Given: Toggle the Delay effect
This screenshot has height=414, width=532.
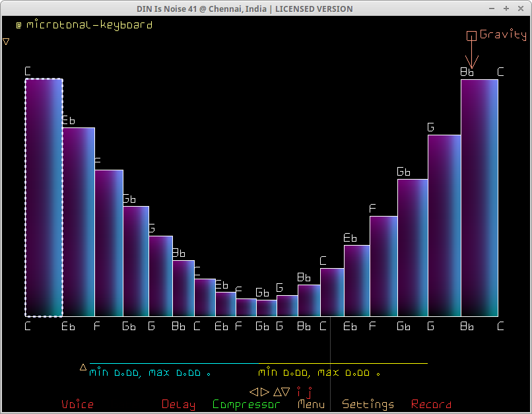Looking at the screenshot, I should click(x=178, y=404).
